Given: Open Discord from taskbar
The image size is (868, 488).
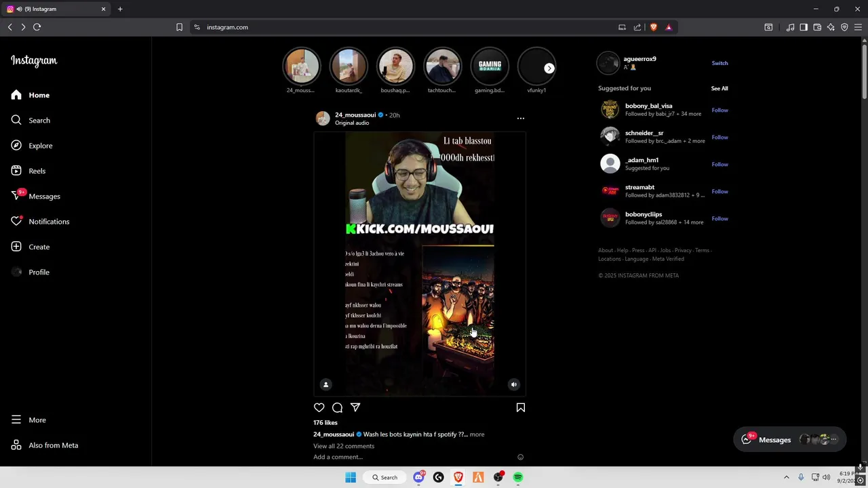Looking at the screenshot, I should (418, 477).
